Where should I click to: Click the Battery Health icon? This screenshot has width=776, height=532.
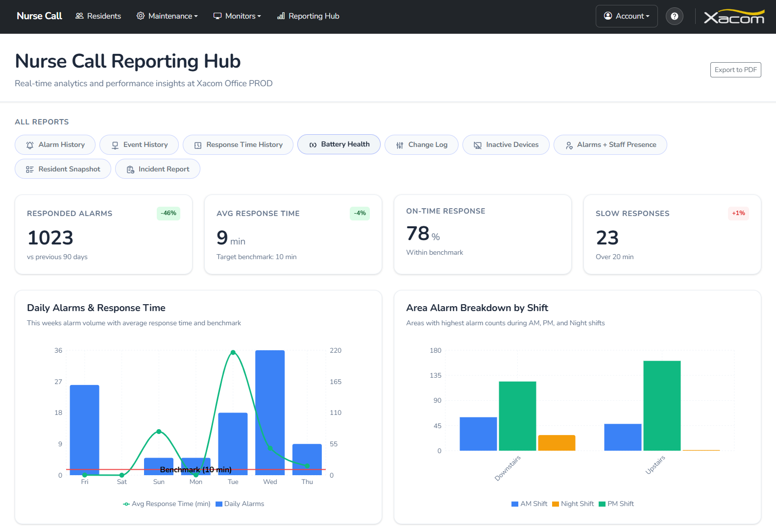[313, 145]
